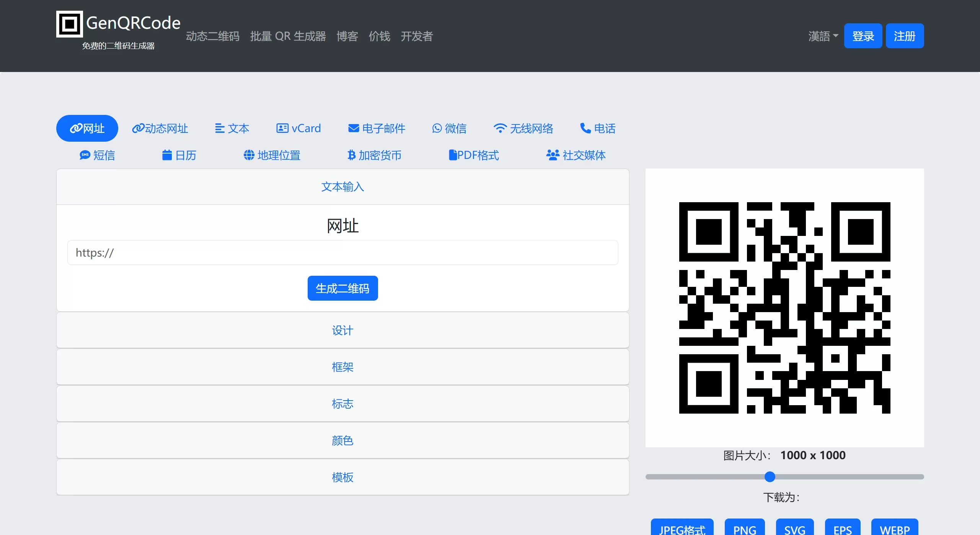Click the GenQRCode square logo icon
The width and height of the screenshot is (980, 535).
click(69, 24)
